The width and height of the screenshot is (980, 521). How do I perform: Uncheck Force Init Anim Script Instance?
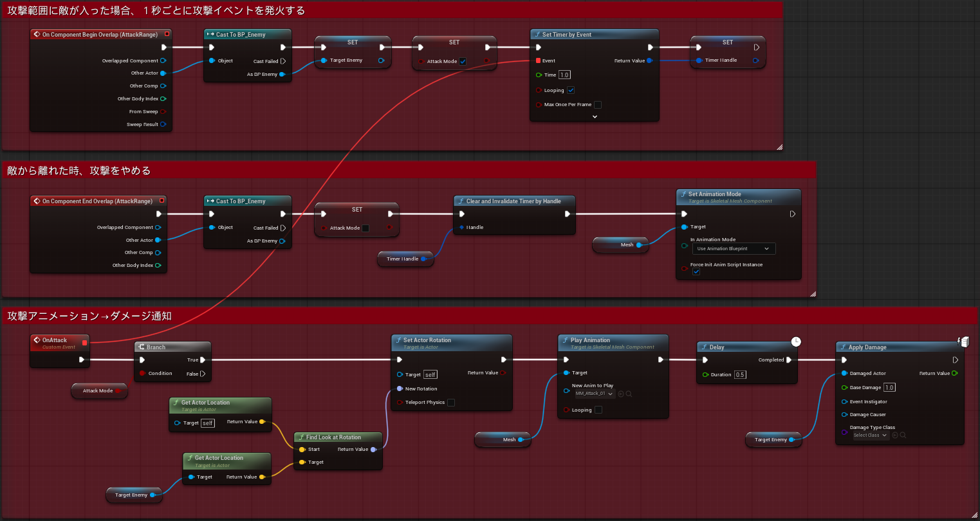click(x=696, y=272)
